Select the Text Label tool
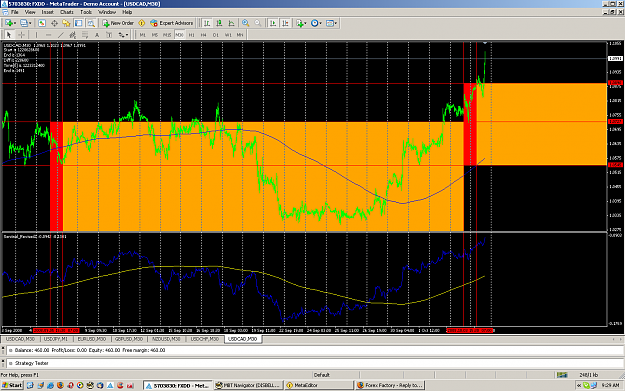The width and height of the screenshot is (625, 391). pos(109,35)
